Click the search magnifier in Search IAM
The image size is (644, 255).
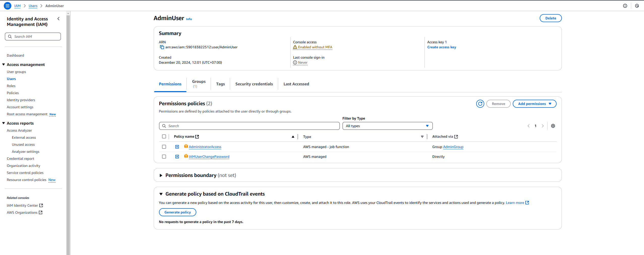coord(10,37)
